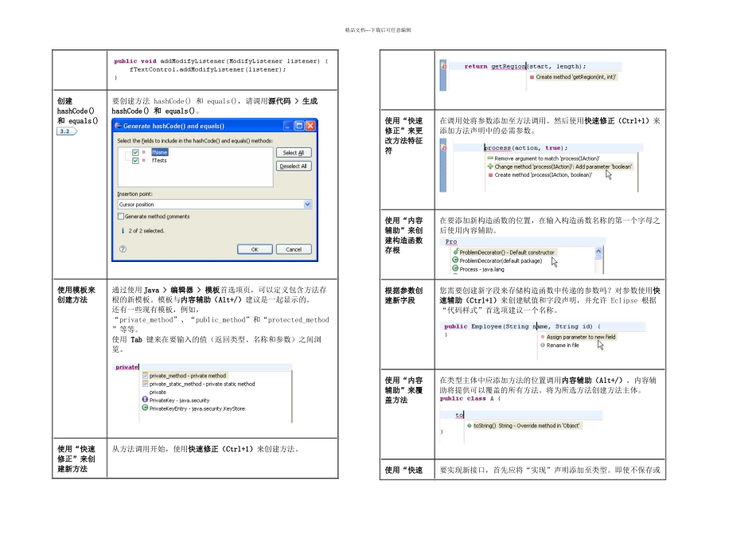
Task: Click the interface icon beside PrivateKey
Action: tap(145, 400)
